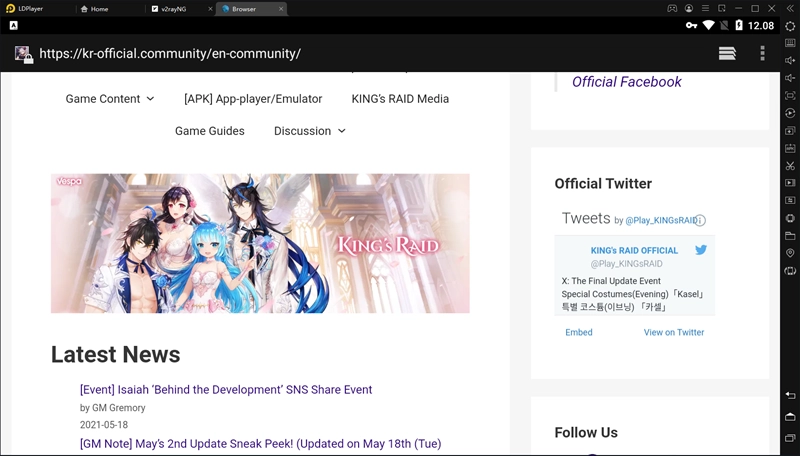The height and width of the screenshot is (456, 800).
Task: Click the volume down sidebar icon
Action: 790,78
